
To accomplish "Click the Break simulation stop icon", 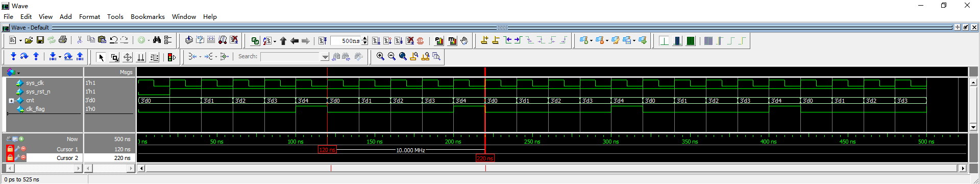I will (421, 41).
